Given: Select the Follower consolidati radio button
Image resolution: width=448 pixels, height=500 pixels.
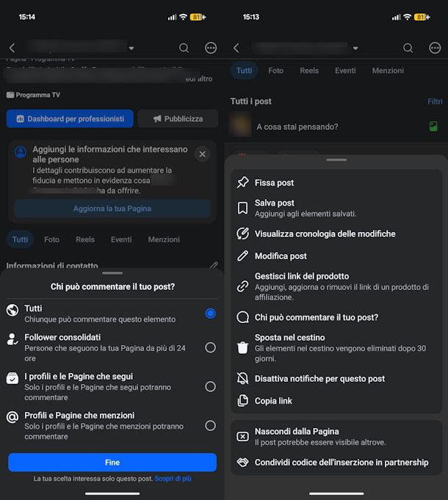Looking at the screenshot, I should pos(210,347).
